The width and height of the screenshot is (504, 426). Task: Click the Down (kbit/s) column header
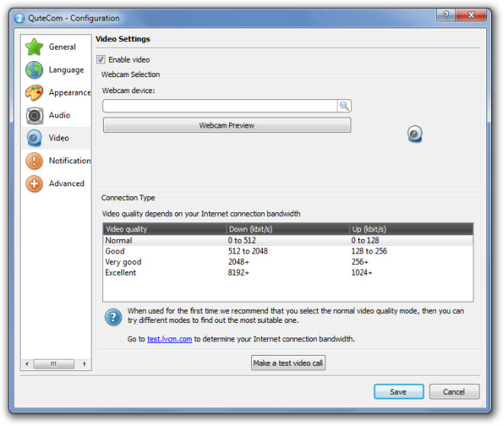coord(288,229)
